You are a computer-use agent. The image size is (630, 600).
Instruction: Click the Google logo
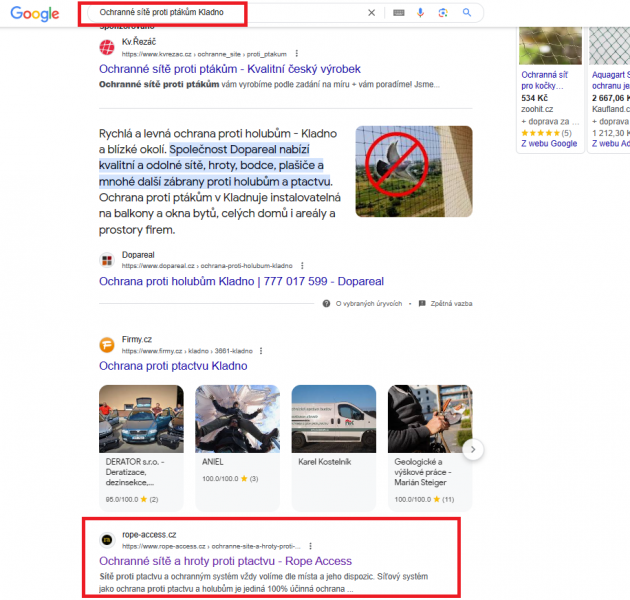pos(35,14)
